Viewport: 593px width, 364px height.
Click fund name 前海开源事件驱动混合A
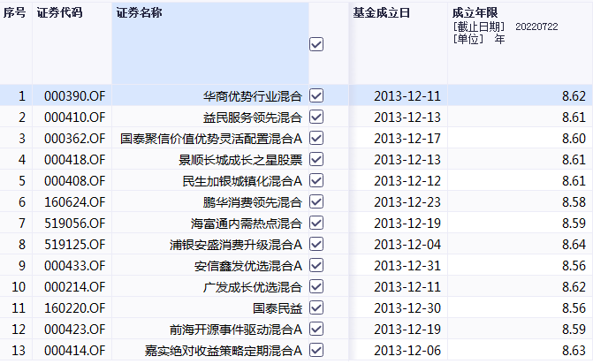[x=236, y=329]
